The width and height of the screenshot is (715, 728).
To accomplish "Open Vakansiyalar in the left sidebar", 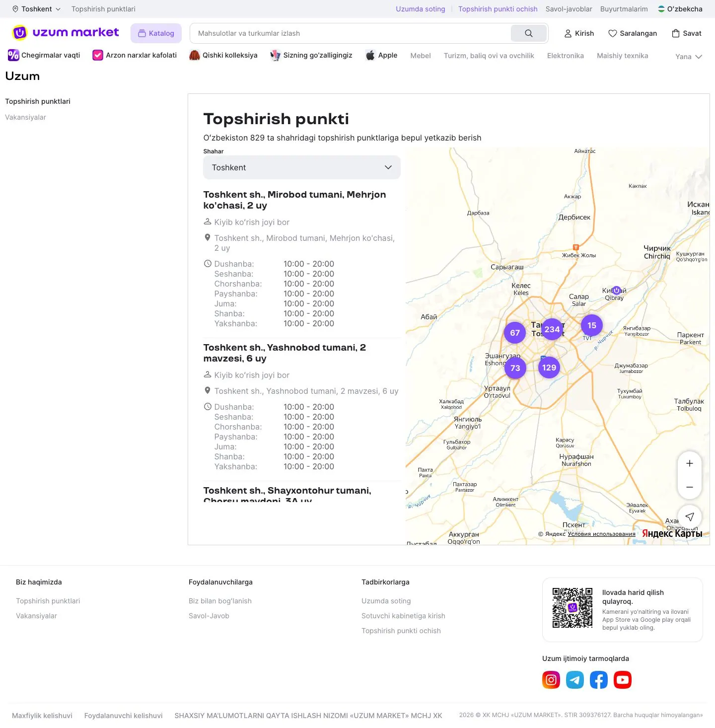I will tap(25, 117).
